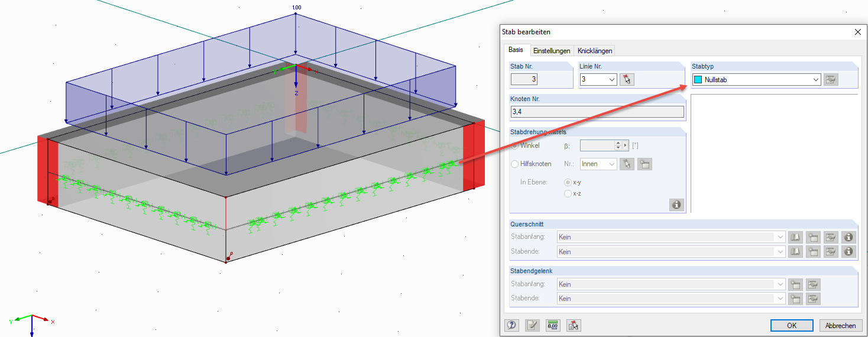The height and width of the screenshot is (337, 868).
Task: Edit cross-section for Stabanfang Querschnitt
Action: point(831,236)
